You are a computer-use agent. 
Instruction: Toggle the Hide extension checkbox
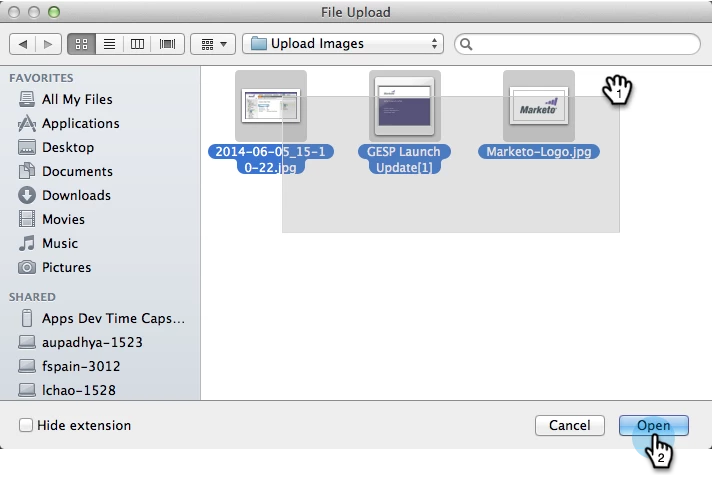click(x=26, y=425)
